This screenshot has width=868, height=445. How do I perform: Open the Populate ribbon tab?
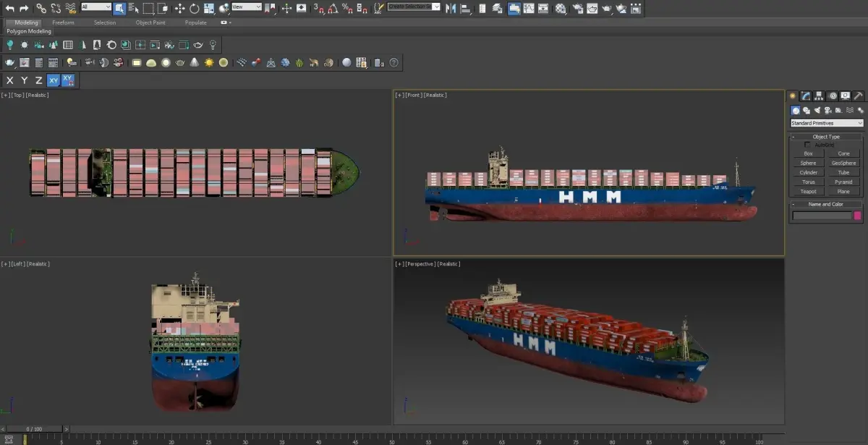[195, 22]
